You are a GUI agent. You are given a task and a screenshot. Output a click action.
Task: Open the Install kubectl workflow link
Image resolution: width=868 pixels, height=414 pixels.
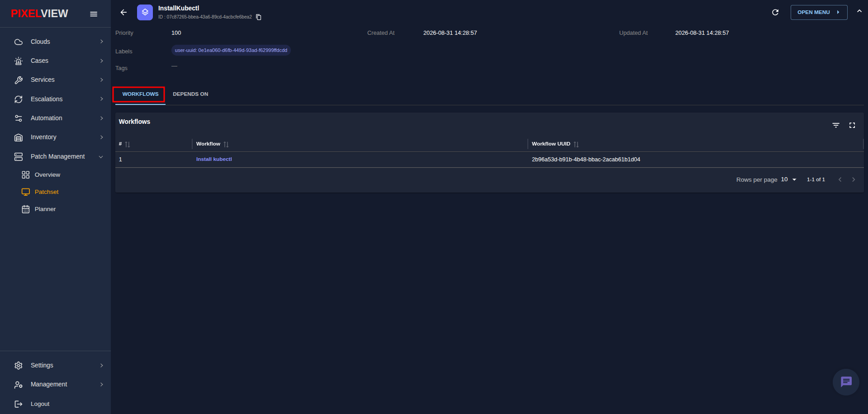click(x=214, y=159)
